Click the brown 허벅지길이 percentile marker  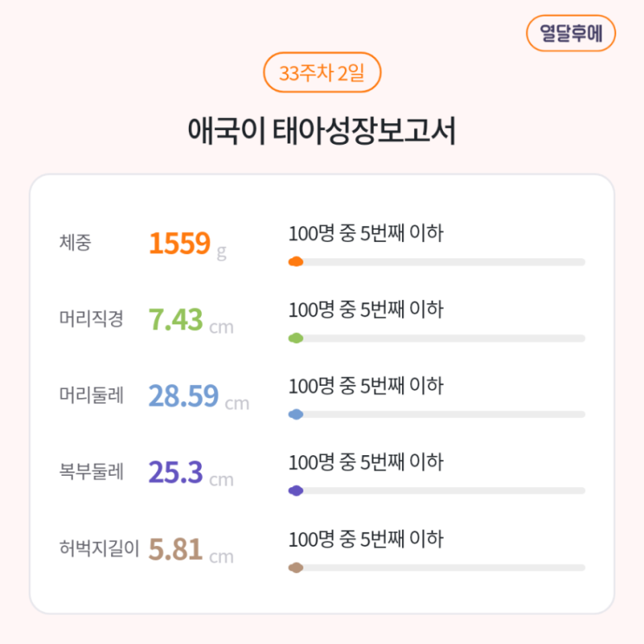click(296, 568)
